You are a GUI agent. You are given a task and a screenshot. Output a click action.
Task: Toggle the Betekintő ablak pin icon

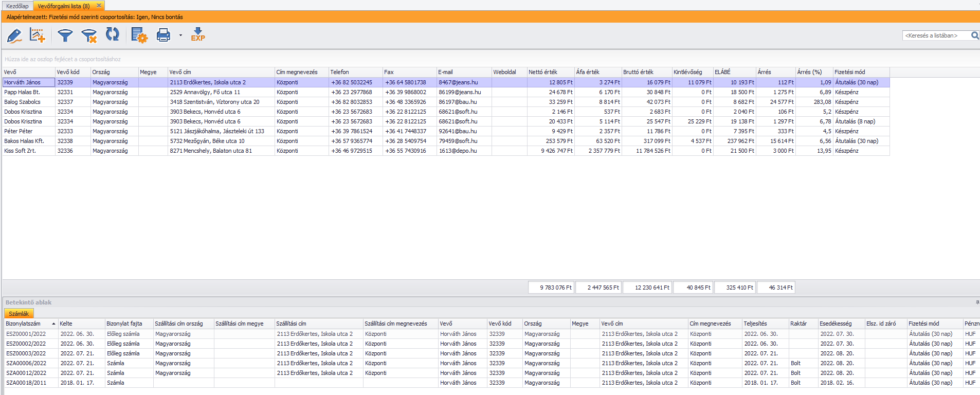pos(977,302)
